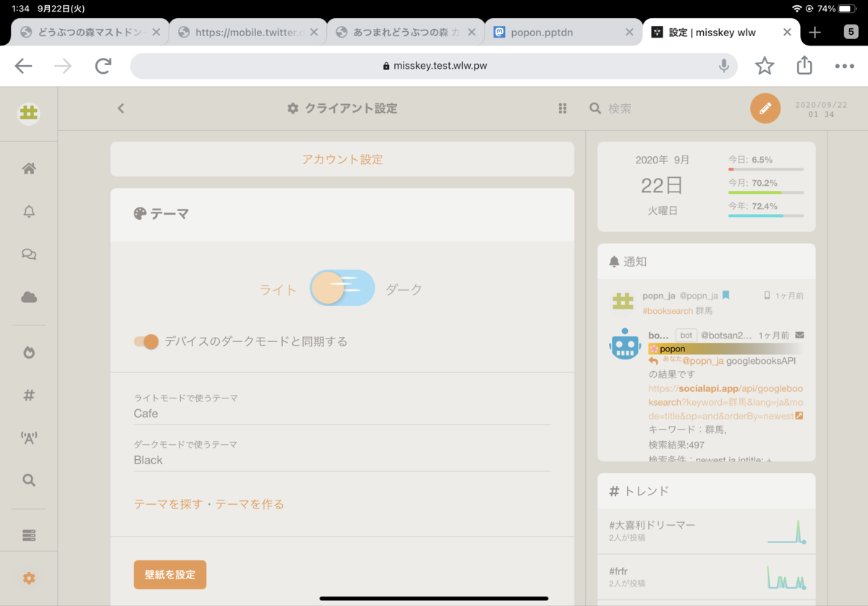Open antennas broadcast icon
868x606 pixels.
pyautogui.click(x=29, y=437)
